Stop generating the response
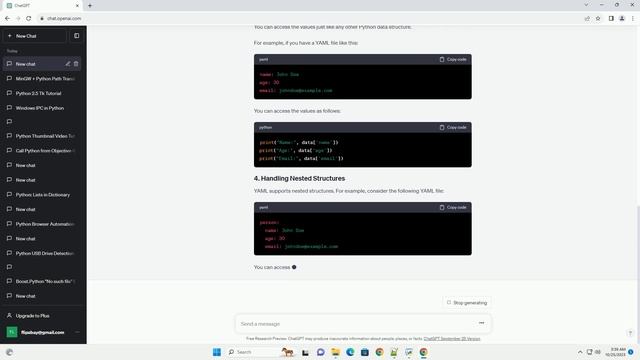The image size is (640, 360). (467, 302)
